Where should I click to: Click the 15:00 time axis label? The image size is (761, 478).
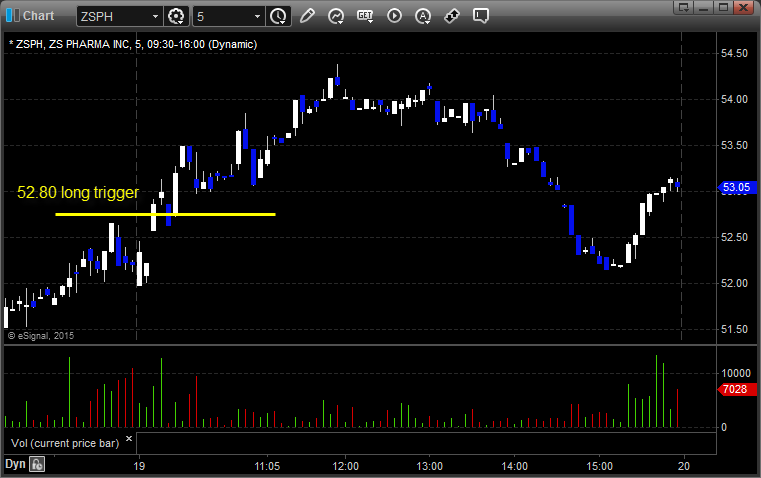[x=599, y=466]
